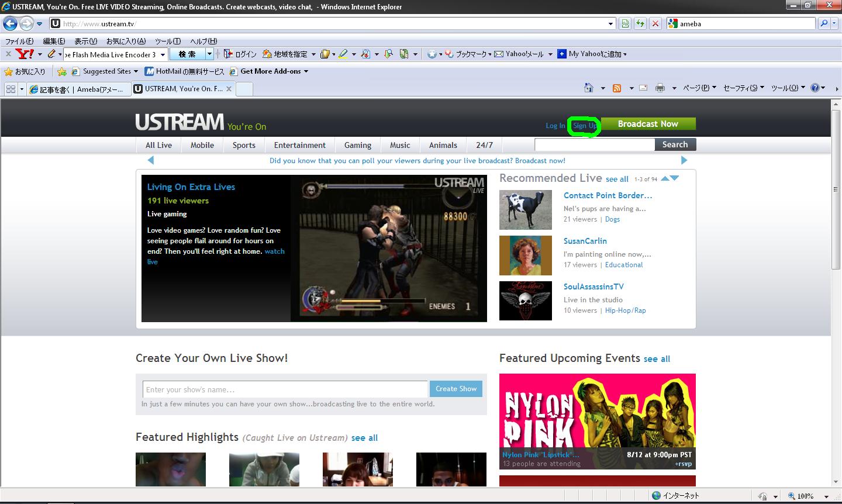Click the Contact Point Border… channel link
Image resolution: width=842 pixels, height=504 pixels.
pos(608,195)
